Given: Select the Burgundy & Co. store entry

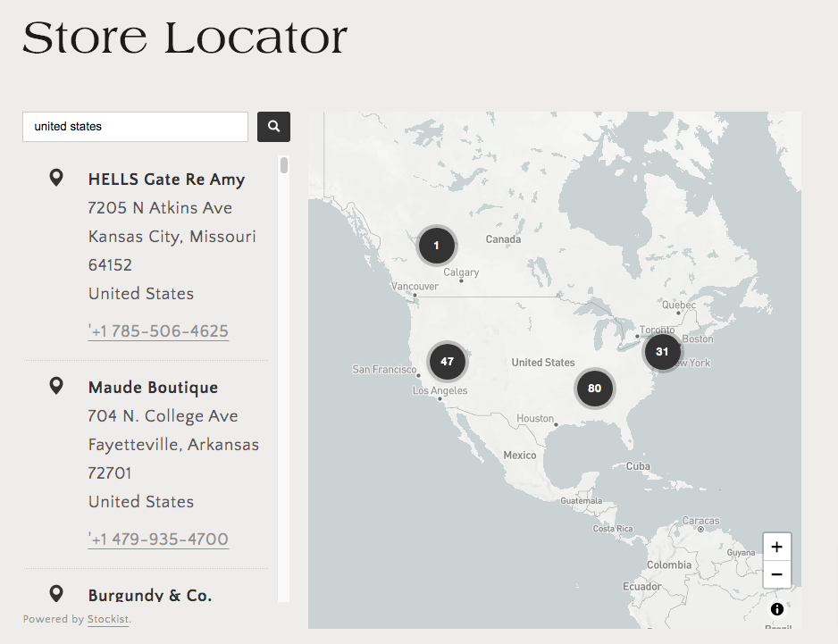Looking at the screenshot, I should [x=150, y=595].
